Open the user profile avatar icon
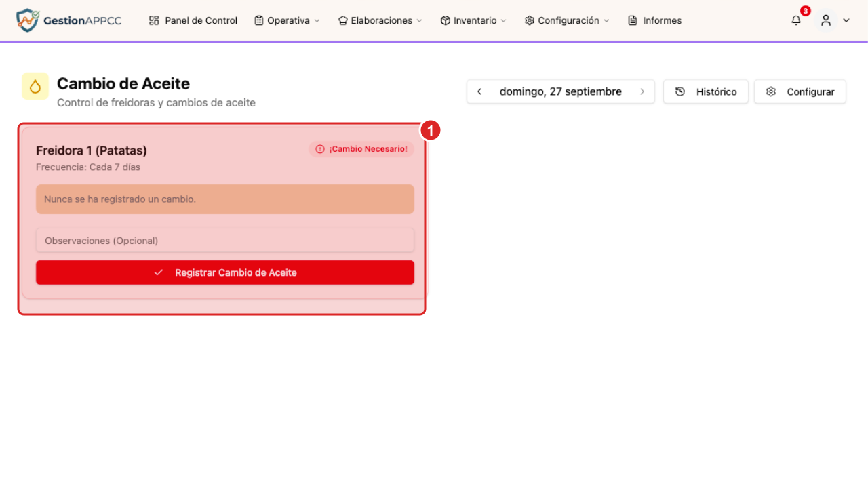Image resolution: width=868 pixels, height=488 pixels. pyautogui.click(x=825, y=20)
